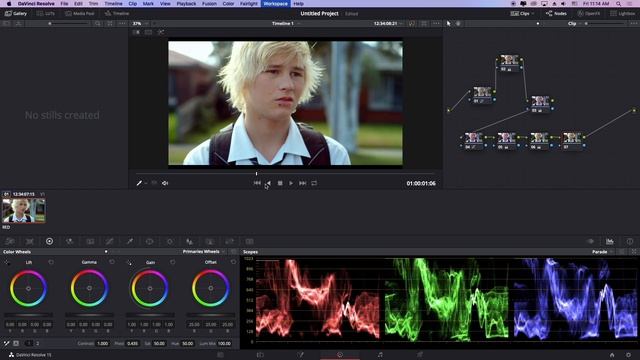Open the Playback menu
Screen dimensions: 640x360
186,4
